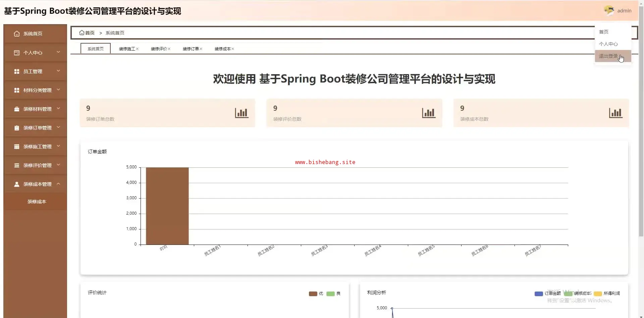Click the home icon beside 系统首页 in sidebar

16,34
